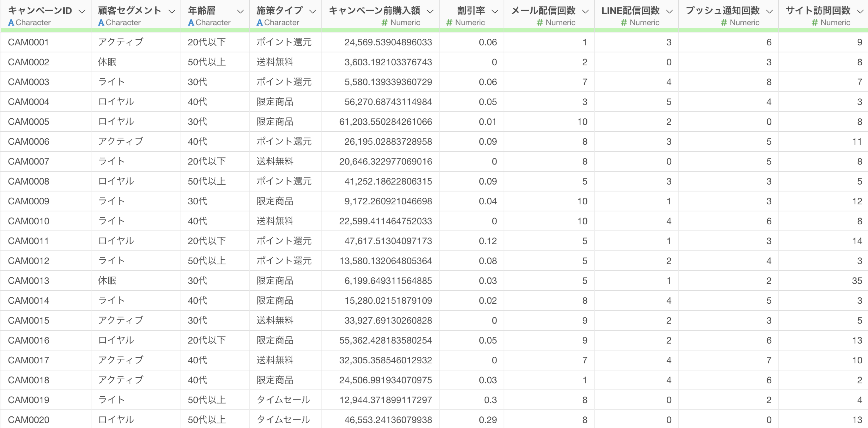
Task: Click site visits value 35 in row CAM0013
Action: [x=857, y=281]
